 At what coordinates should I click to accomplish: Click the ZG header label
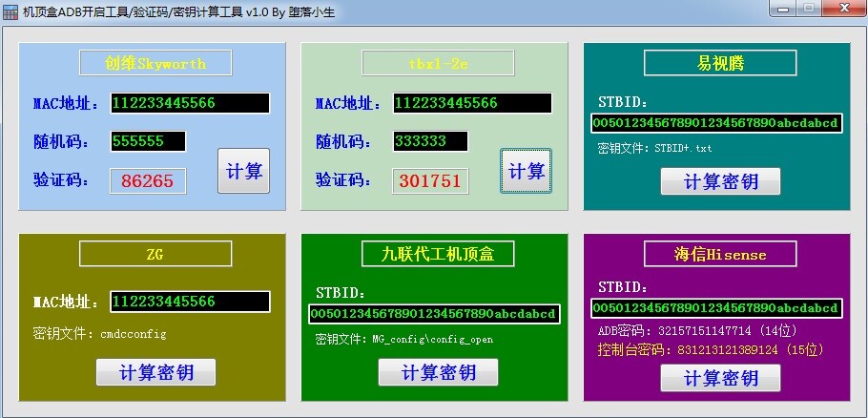click(x=155, y=254)
